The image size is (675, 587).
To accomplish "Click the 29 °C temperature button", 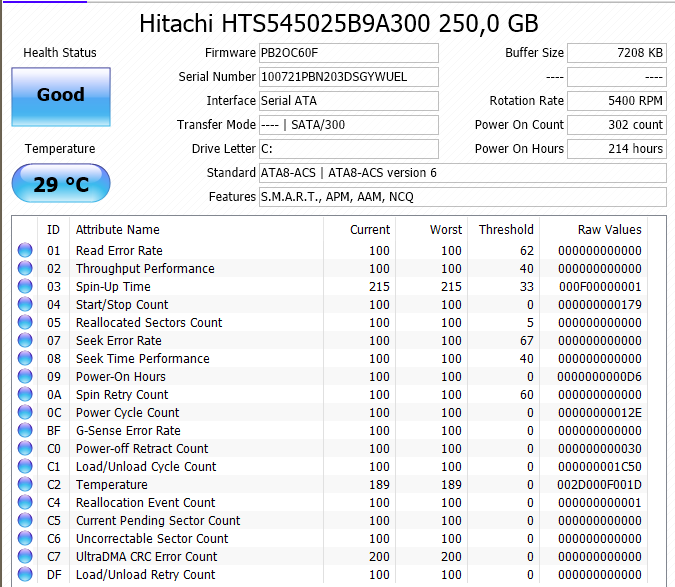I will (x=61, y=183).
